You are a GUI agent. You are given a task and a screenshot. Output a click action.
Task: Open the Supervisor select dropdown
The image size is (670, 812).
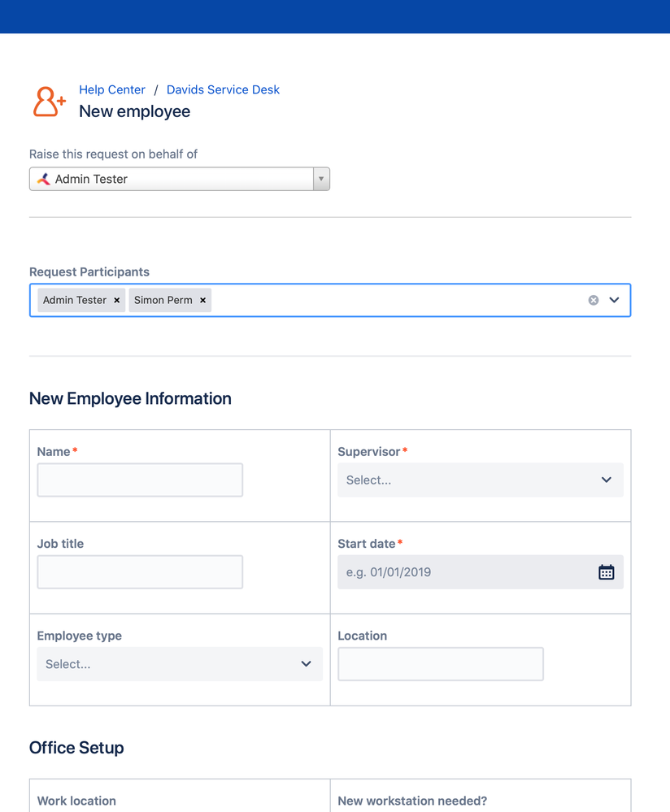tap(481, 480)
